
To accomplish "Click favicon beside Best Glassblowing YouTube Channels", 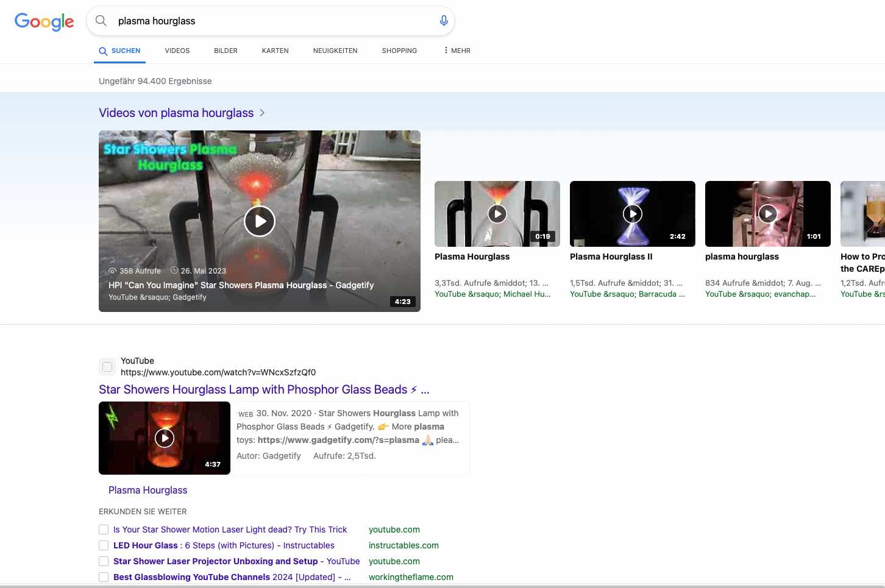I will point(104,577).
